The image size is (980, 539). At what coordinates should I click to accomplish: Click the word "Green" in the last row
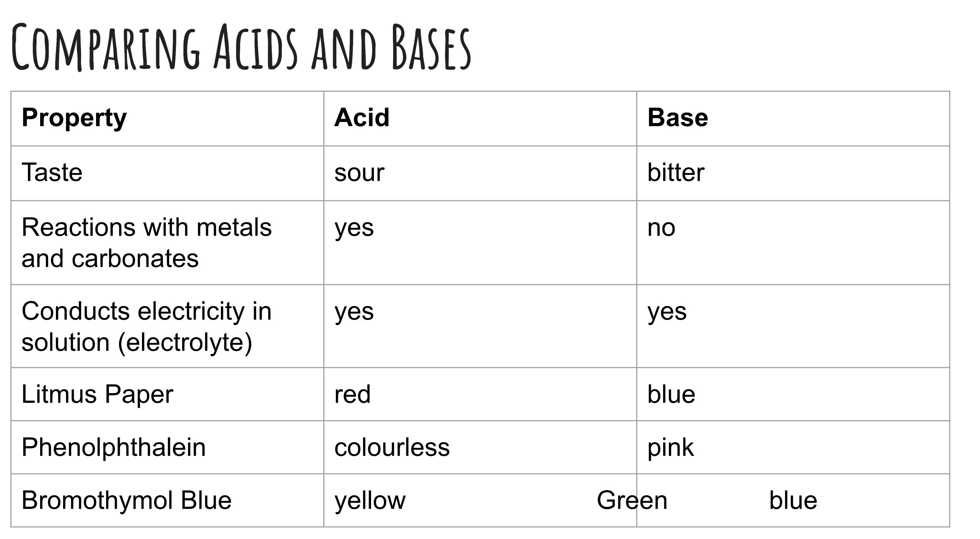click(632, 500)
